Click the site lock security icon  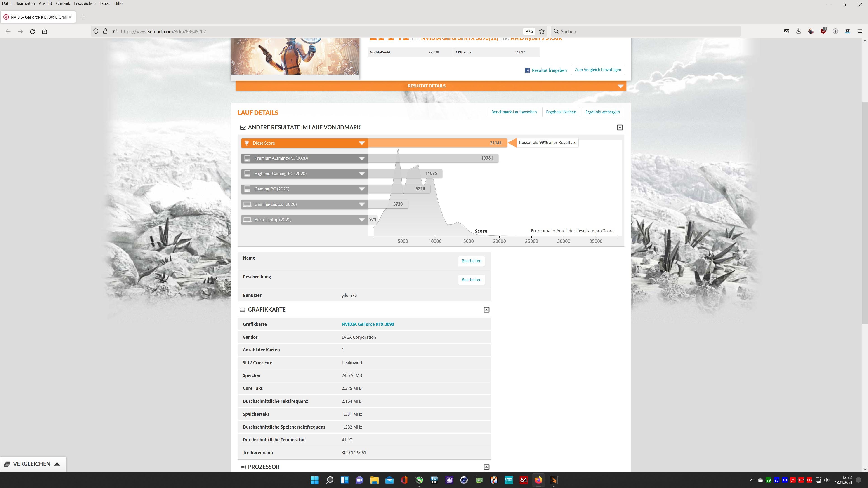[x=105, y=31]
